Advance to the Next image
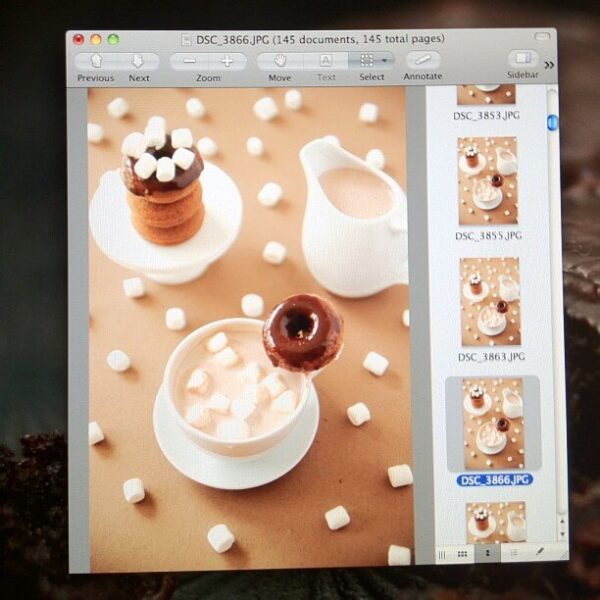 coord(138,61)
